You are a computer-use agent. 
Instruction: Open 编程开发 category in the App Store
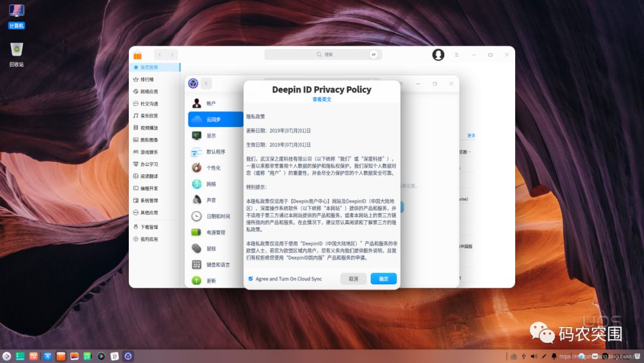(155, 188)
